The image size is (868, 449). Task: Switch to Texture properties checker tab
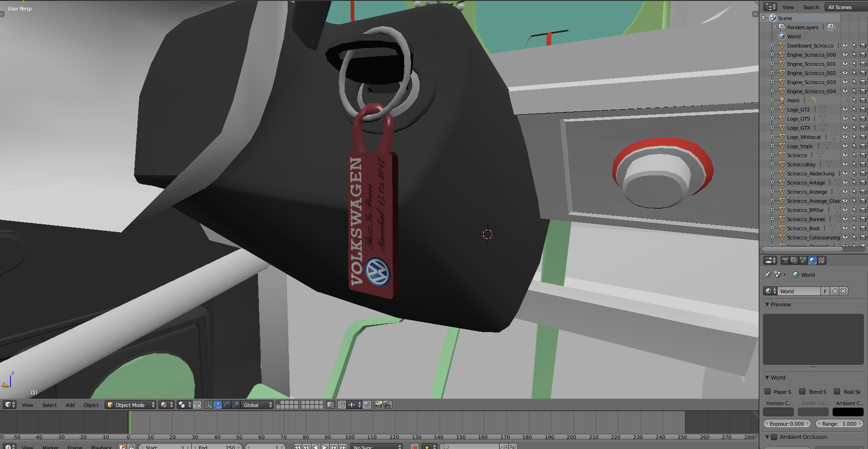821,260
